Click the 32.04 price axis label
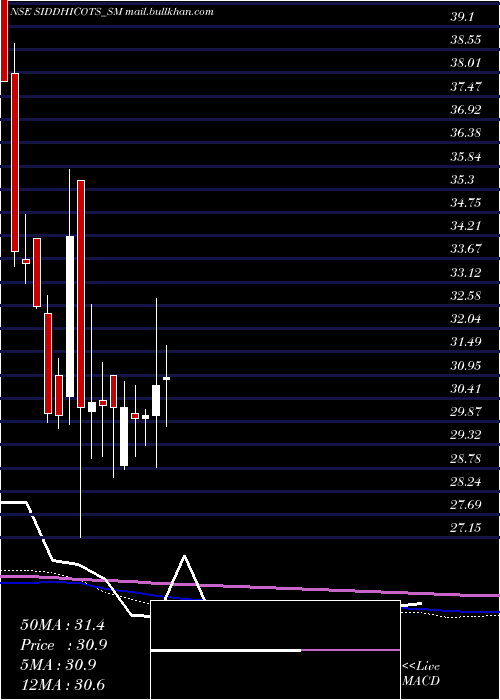 point(466,319)
